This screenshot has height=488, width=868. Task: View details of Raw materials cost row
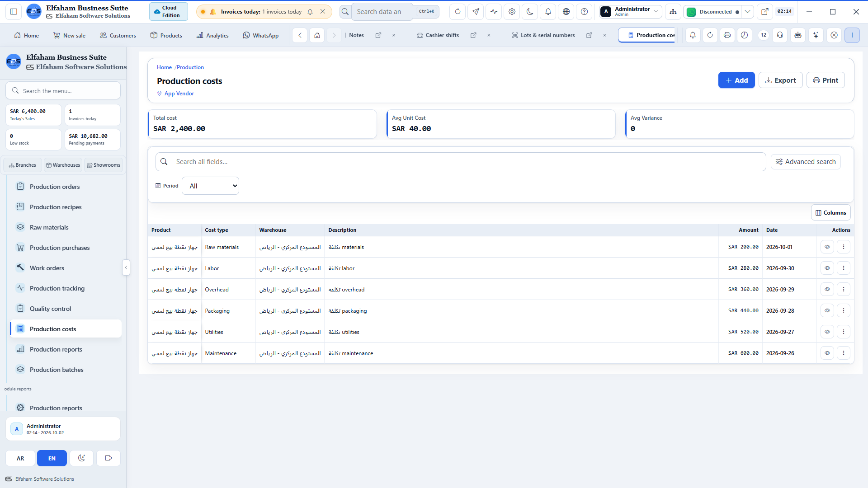coord(827,247)
